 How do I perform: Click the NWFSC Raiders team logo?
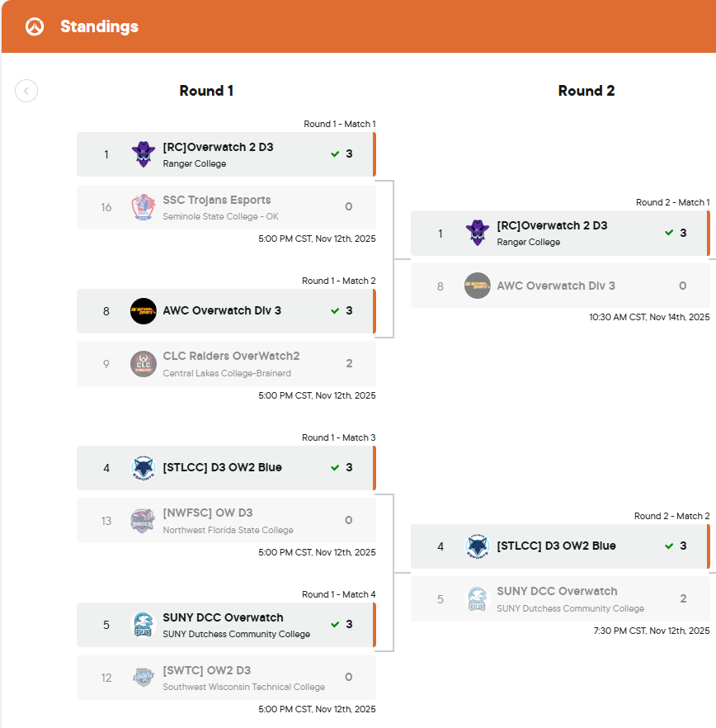point(143,521)
